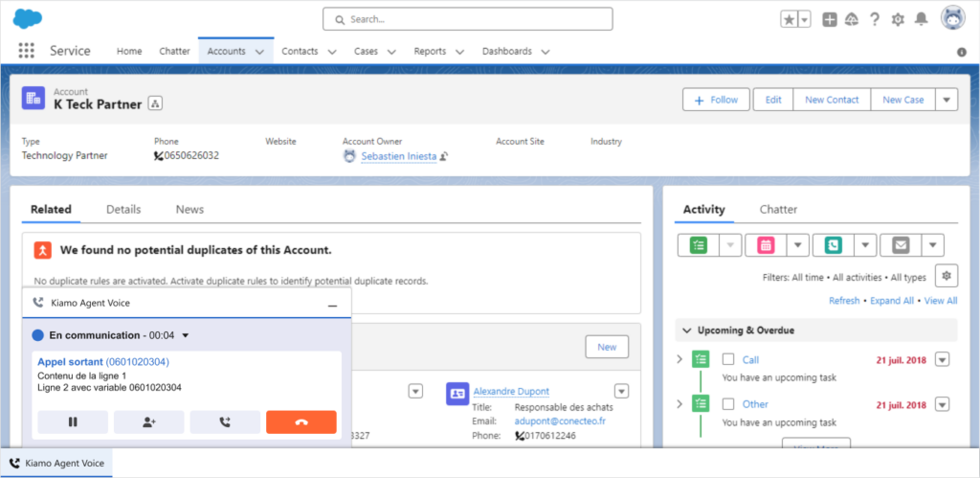Collapse the Upcoming & Overdue section
Screen dimensions: 980x478
687,330
